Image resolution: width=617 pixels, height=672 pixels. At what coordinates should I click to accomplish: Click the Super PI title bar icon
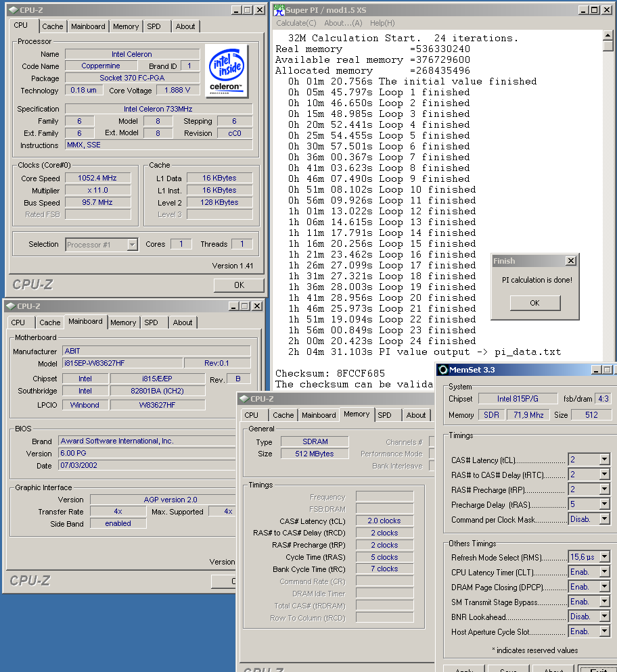(x=279, y=10)
